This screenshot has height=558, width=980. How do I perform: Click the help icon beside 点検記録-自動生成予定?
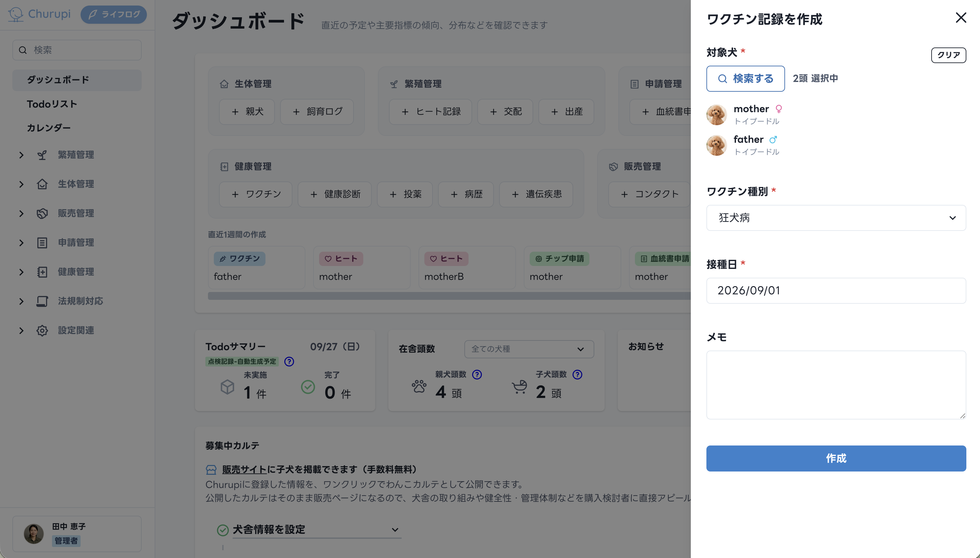289,361
